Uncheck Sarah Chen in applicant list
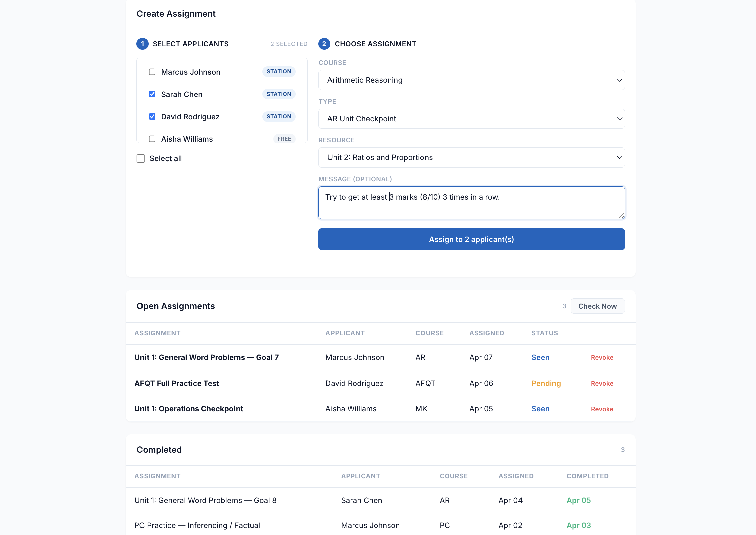756x535 pixels. (152, 94)
